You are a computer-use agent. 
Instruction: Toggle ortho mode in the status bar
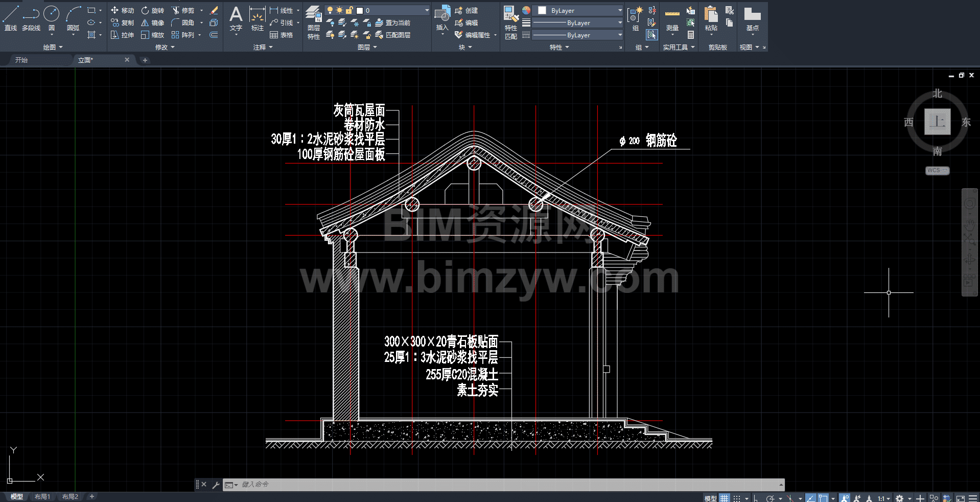(756, 498)
